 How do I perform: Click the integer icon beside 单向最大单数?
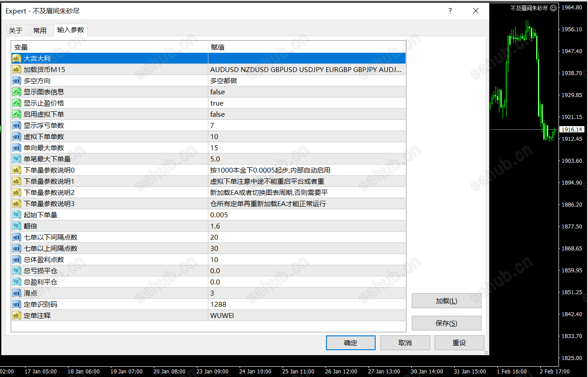point(17,148)
